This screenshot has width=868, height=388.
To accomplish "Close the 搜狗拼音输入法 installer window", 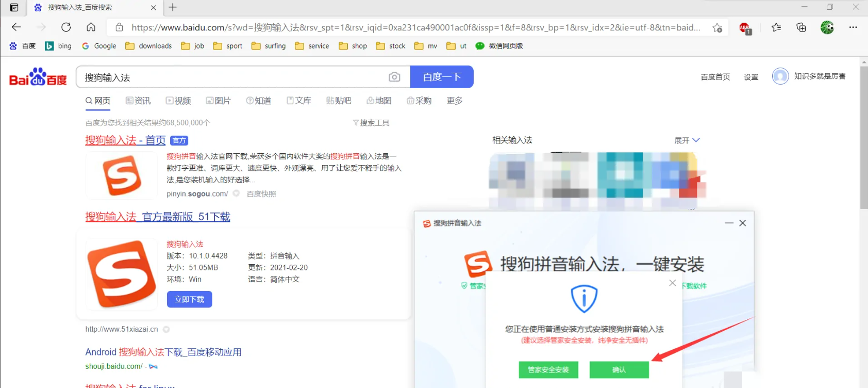I will click(x=743, y=223).
